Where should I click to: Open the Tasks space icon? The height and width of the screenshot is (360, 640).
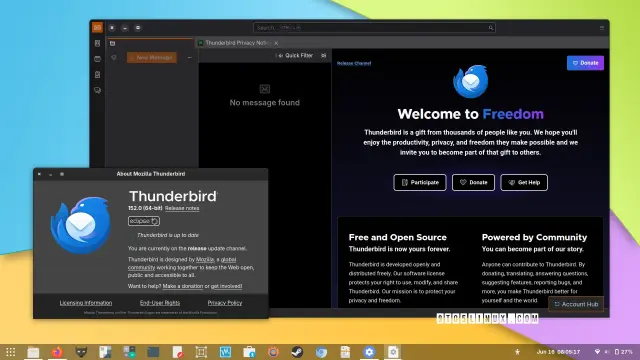(97, 75)
